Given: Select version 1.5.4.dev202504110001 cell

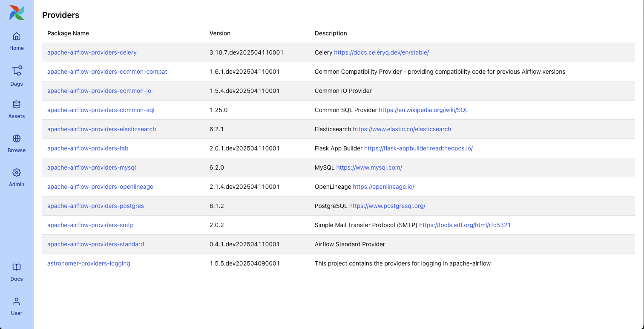Looking at the screenshot, I should click(x=244, y=91).
